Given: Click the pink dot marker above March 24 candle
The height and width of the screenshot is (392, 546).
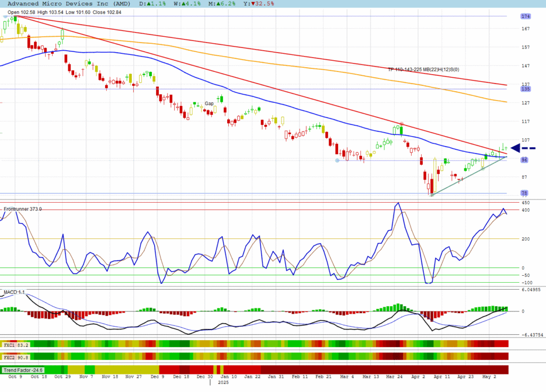Looking at the screenshot, I should [402, 124].
